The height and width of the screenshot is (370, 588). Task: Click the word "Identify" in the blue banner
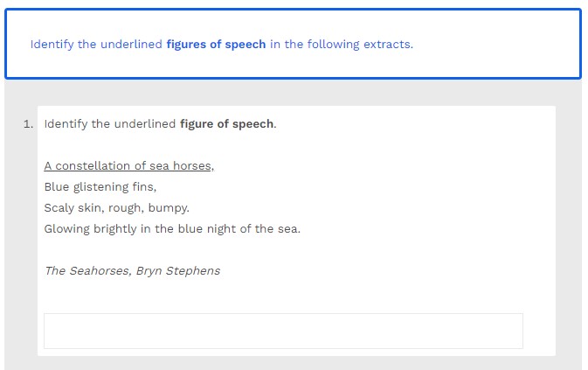coord(52,44)
